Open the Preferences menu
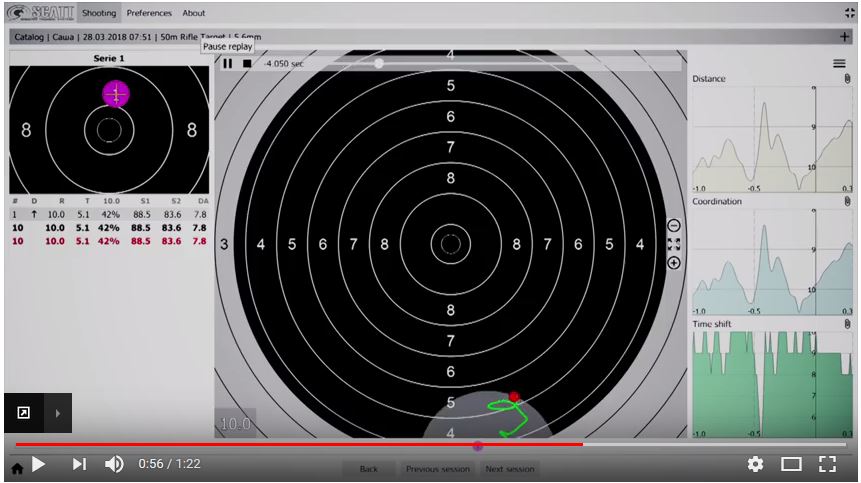 [149, 13]
